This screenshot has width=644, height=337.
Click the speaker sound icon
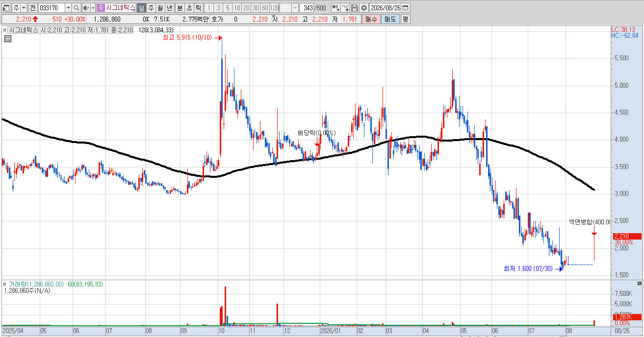(x=86, y=8)
